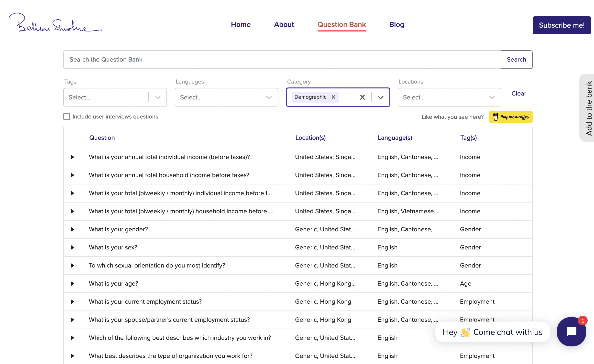Expand the biweekly household income row
594x364 pixels.
coord(72,211)
